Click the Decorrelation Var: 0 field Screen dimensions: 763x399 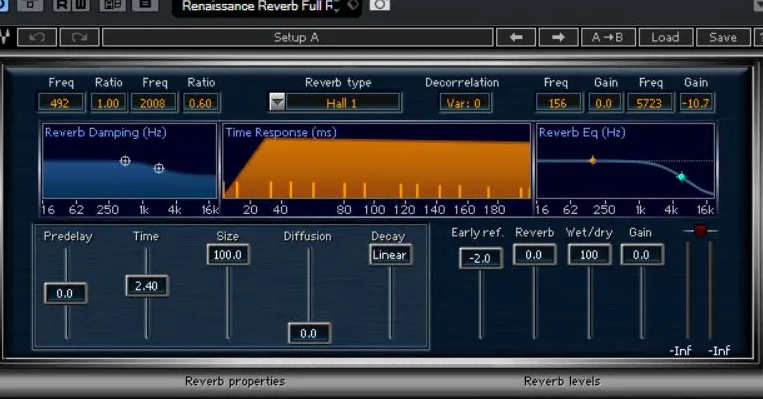(465, 103)
